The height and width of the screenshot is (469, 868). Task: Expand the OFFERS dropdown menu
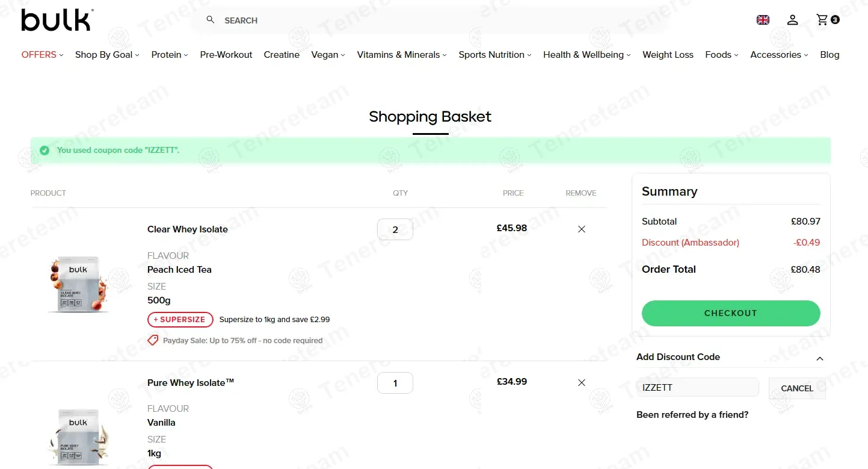coord(42,55)
